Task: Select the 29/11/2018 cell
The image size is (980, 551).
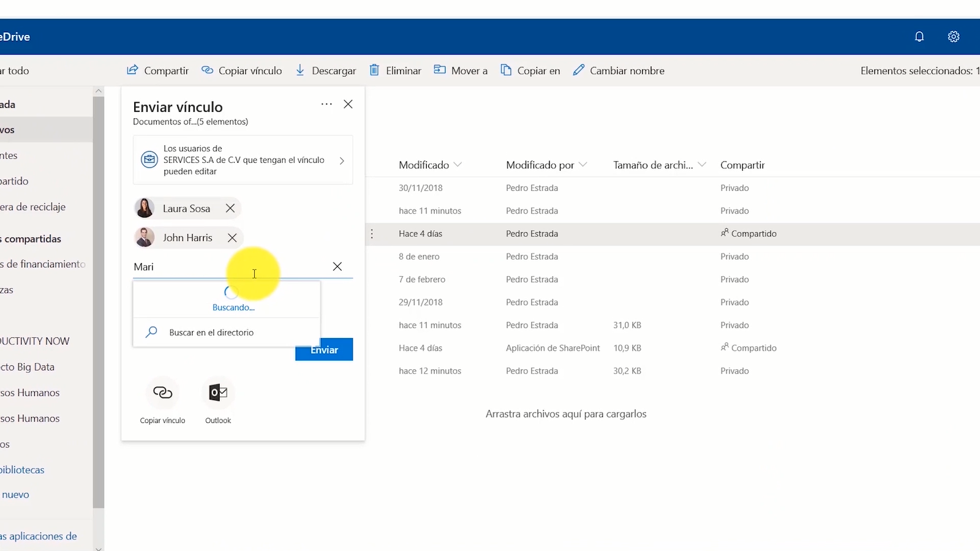Action: [x=421, y=302]
